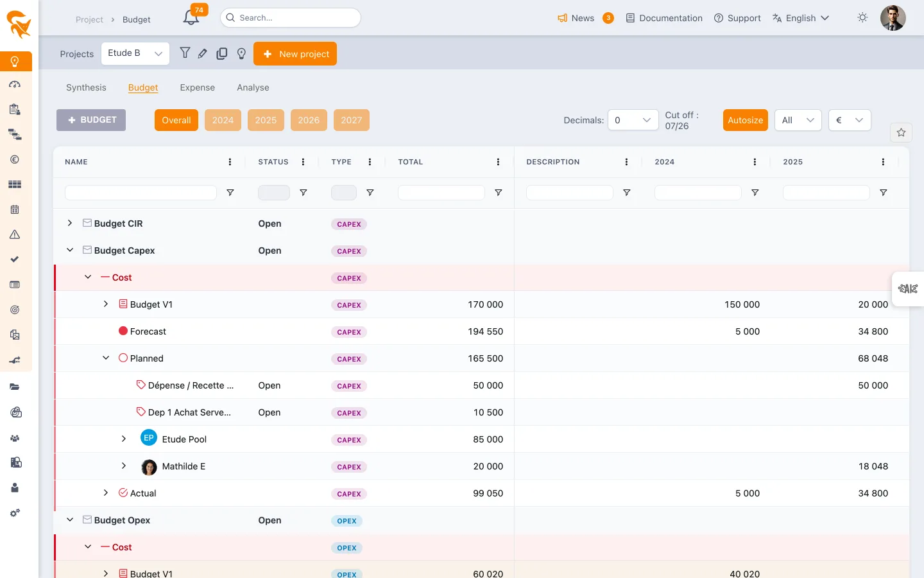This screenshot has height=578, width=924.
Task: Open the checkmark sidebar icon
Action: pyautogui.click(x=15, y=259)
